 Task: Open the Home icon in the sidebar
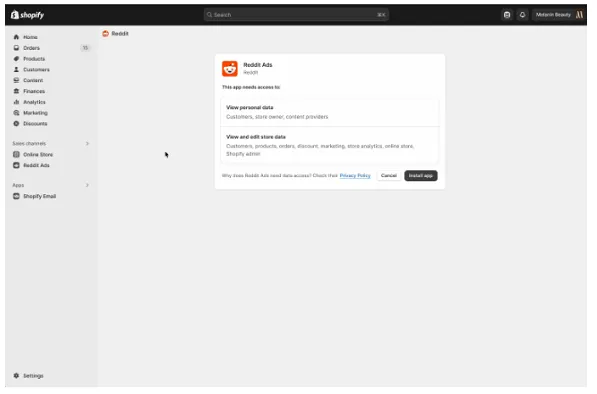click(x=16, y=37)
